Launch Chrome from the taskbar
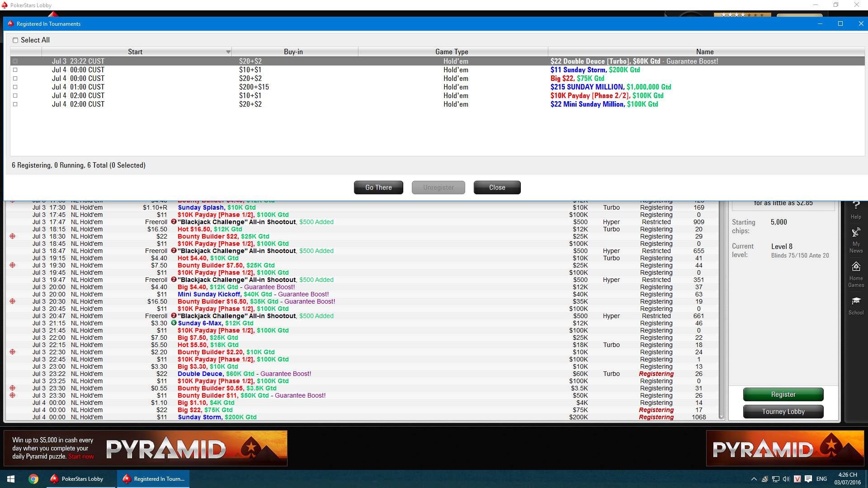The height and width of the screenshot is (488, 868). [33, 479]
